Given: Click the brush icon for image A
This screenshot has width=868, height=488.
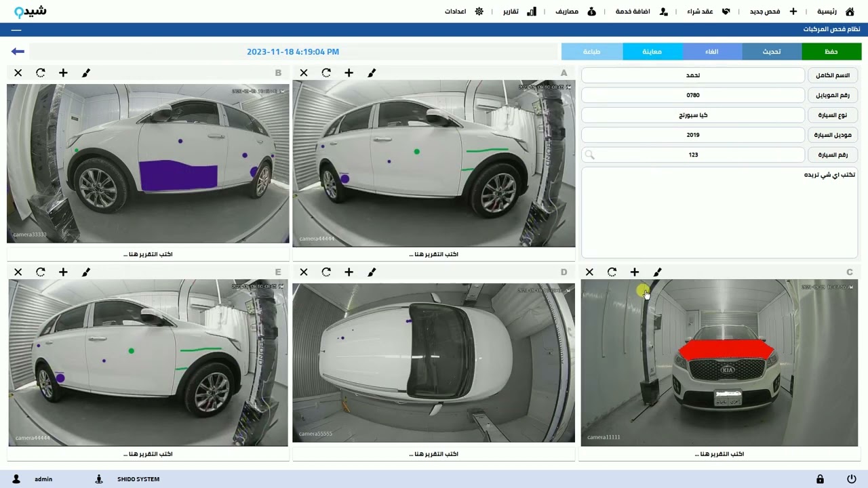Looking at the screenshot, I should 372,73.
